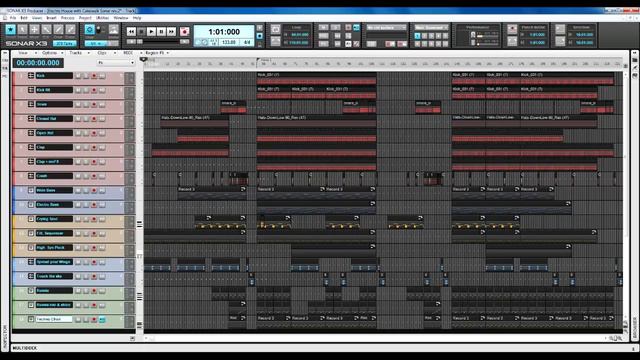Mute the Touch the sky track

(78, 277)
